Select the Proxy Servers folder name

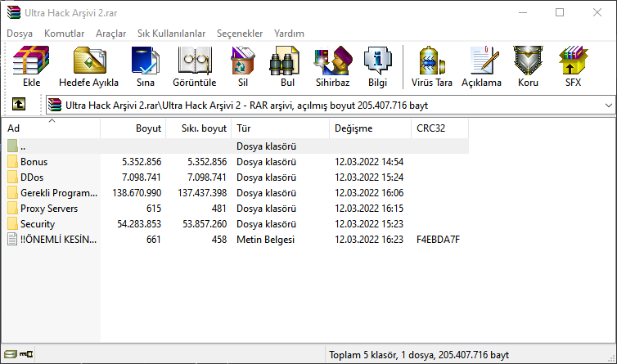(49, 208)
